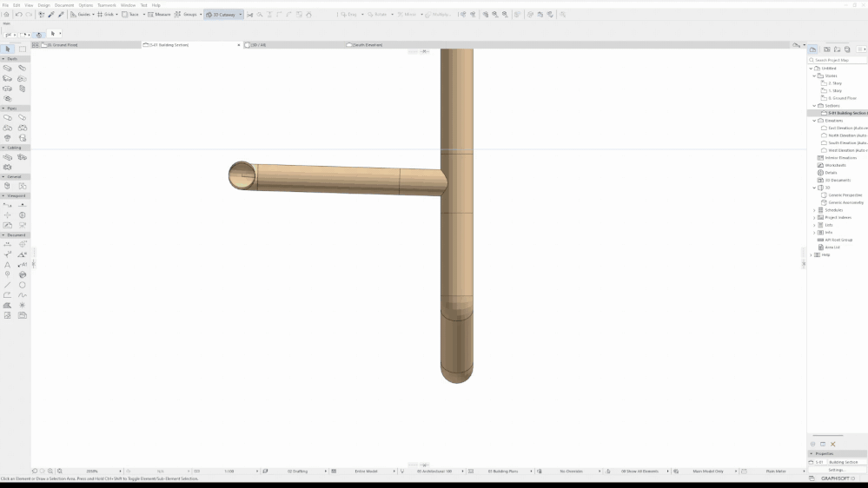Toggle the 3D Cutaway button
Viewport: 868px width, 488px height.
[x=221, y=15]
